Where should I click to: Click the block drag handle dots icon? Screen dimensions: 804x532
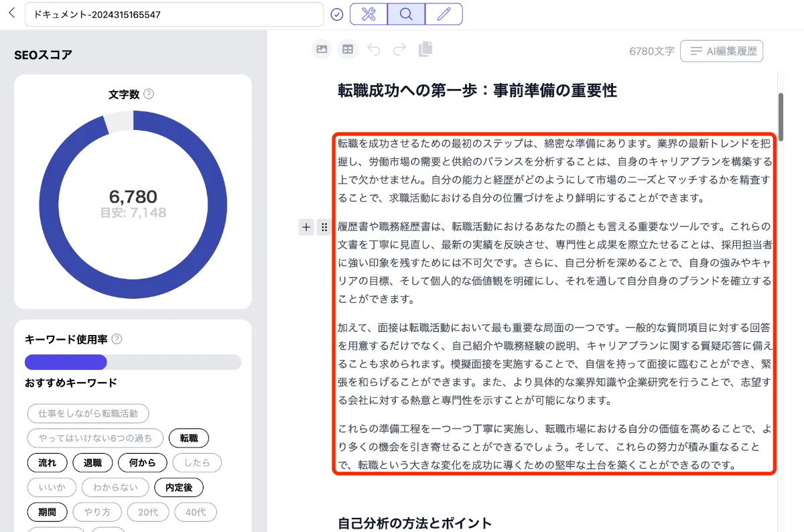click(324, 227)
